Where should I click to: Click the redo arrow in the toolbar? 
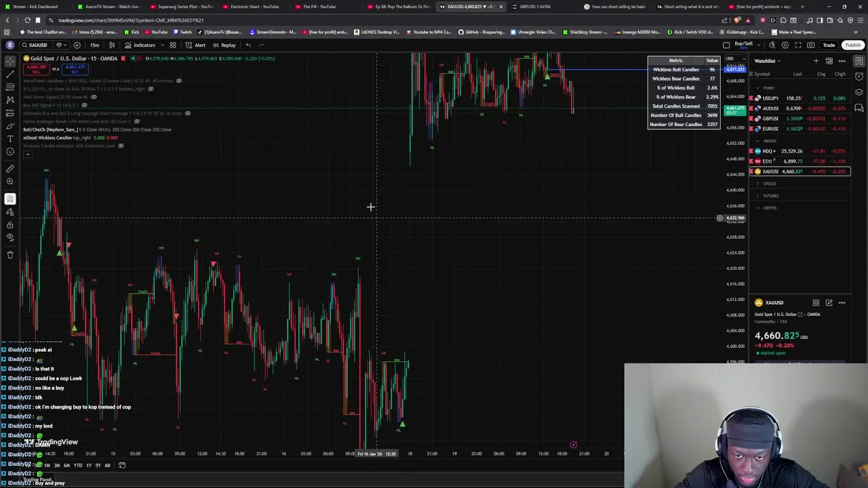click(x=261, y=45)
